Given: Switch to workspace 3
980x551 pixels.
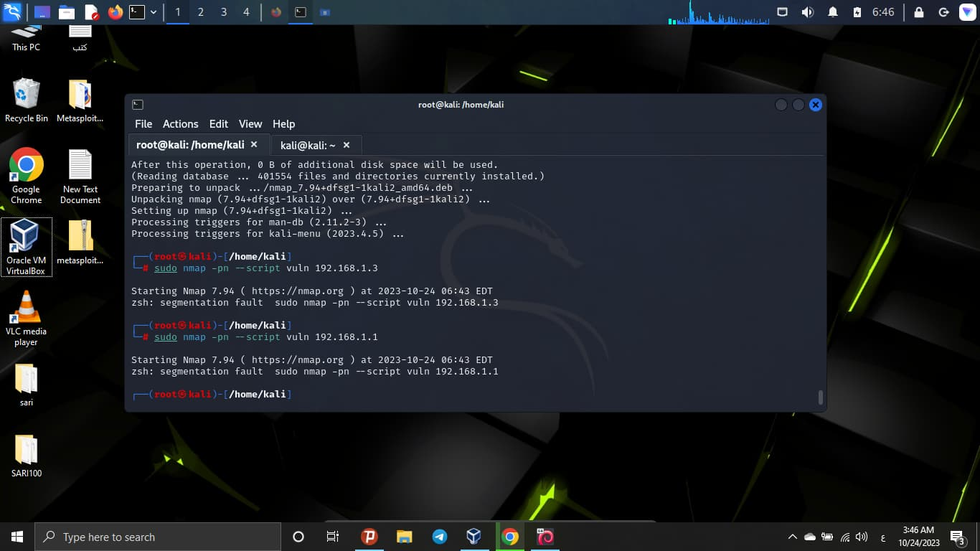Looking at the screenshot, I should (x=224, y=12).
